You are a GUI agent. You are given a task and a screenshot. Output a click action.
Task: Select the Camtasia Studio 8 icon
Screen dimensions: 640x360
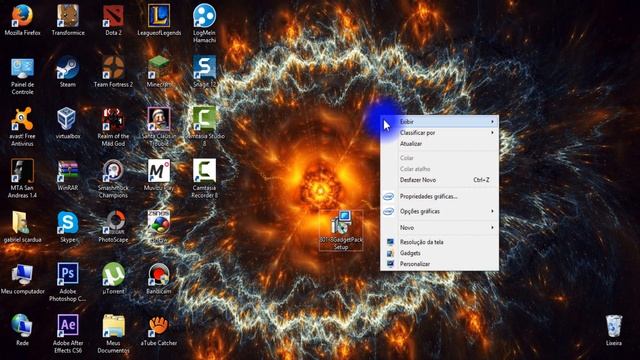pos(204,119)
